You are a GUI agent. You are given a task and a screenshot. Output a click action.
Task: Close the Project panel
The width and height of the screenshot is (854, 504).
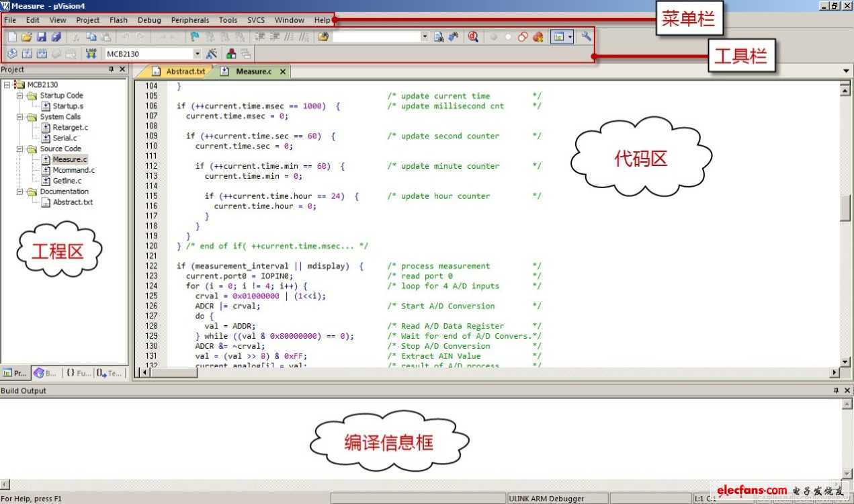(x=122, y=69)
